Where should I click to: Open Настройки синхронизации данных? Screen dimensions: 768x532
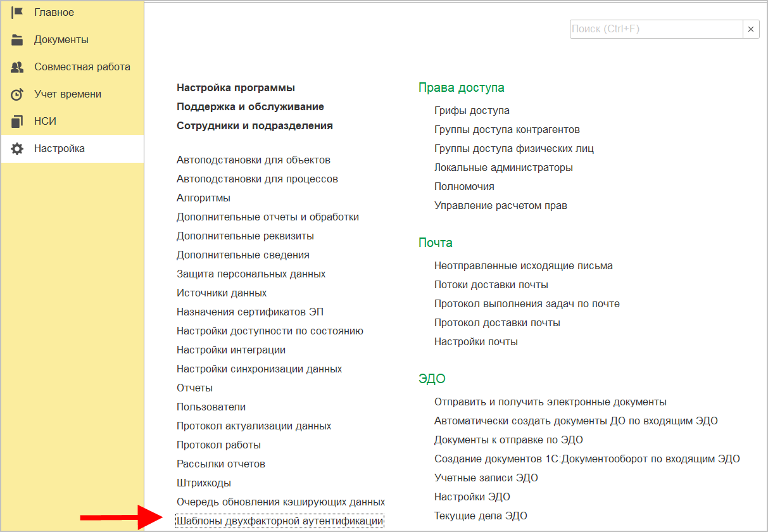coord(260,369)
